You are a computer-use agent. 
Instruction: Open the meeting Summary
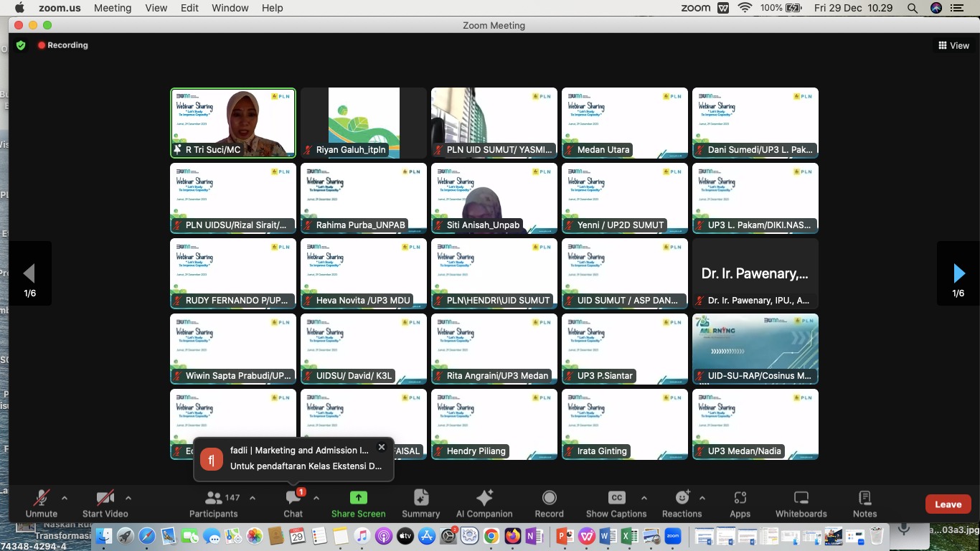pyautogui.click(x=420, y=503)
